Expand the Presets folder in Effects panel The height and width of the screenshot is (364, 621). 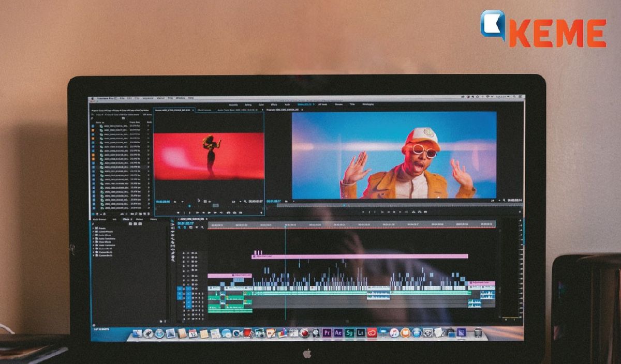(93, 228)
